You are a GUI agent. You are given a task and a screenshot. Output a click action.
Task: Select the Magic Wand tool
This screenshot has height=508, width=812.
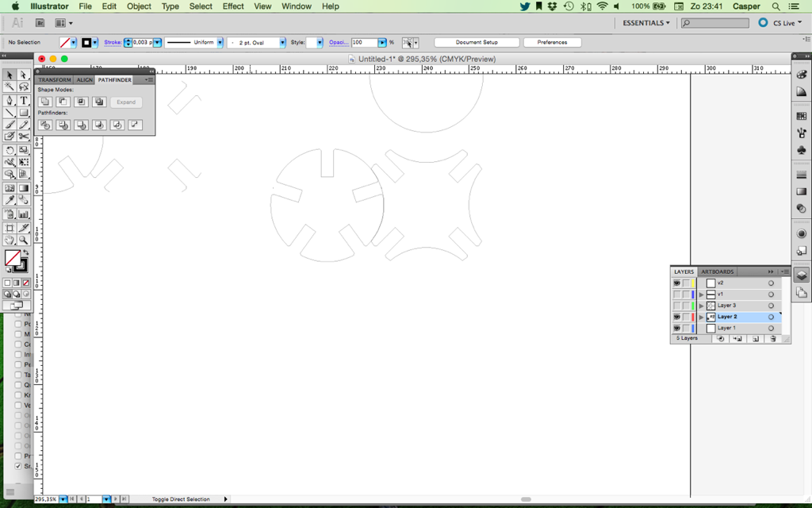(x=10, y=87)
